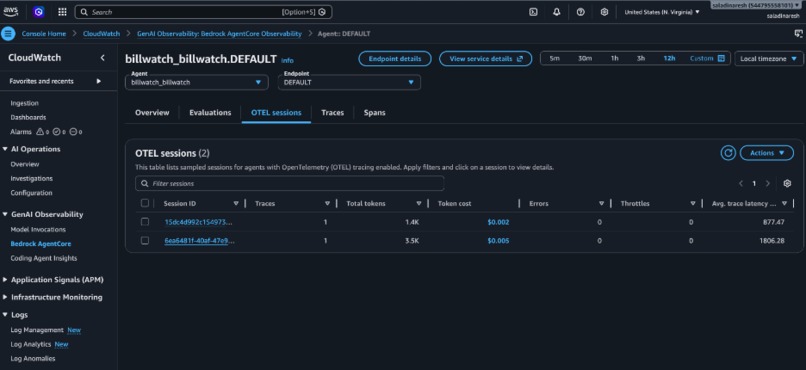806x370 pixels.
Task: Click the top Search field
Action: [204, 12]
